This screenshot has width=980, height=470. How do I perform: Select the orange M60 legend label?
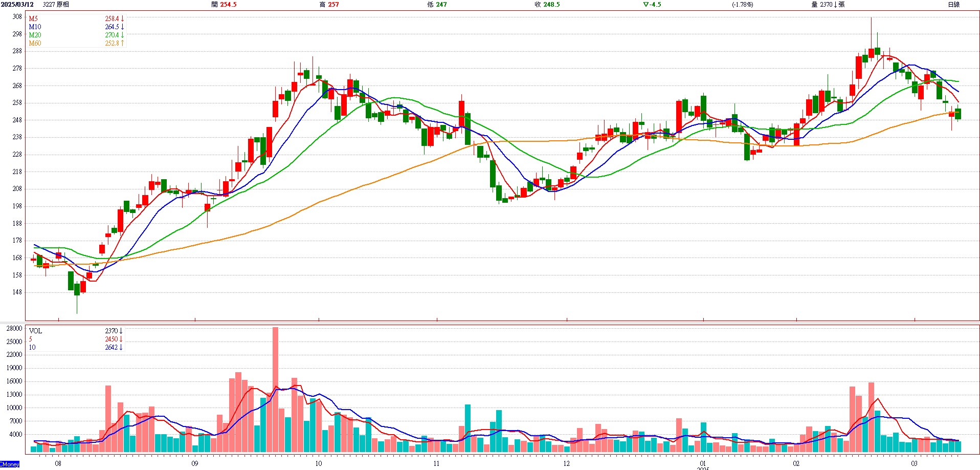[35, 44]
